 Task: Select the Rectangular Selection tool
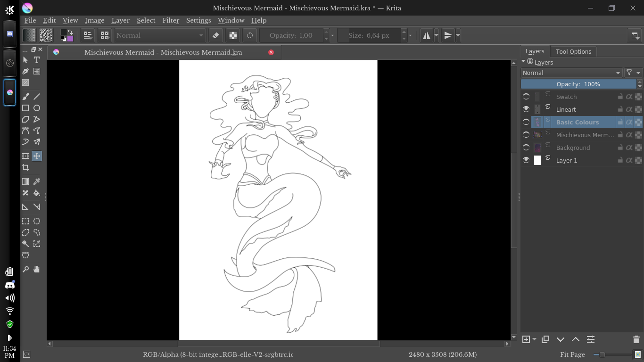pyautogui.click(x=25, y=221)
